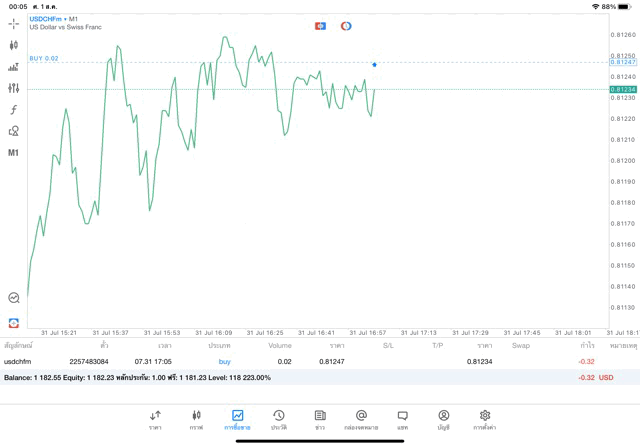Open the indicators function (f) icon
Image resolution: width=640 pixels, height=447 pixels.
click(13, 109)
